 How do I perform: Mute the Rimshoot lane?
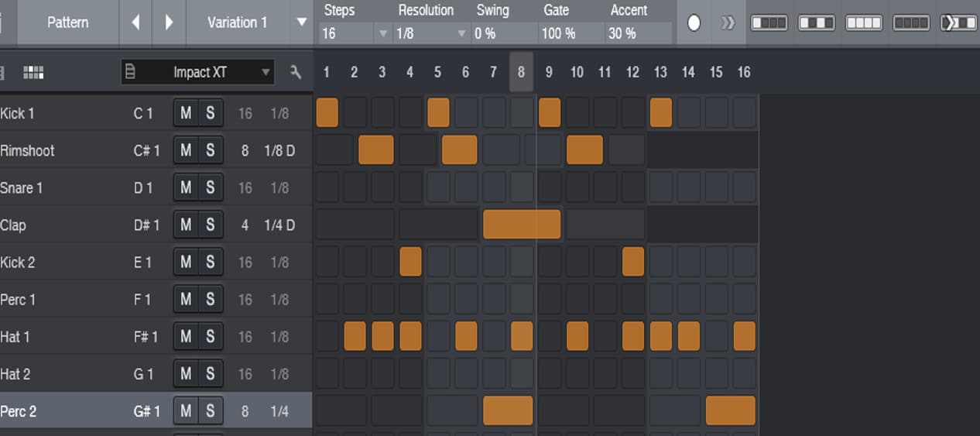(x=186, y=150)
